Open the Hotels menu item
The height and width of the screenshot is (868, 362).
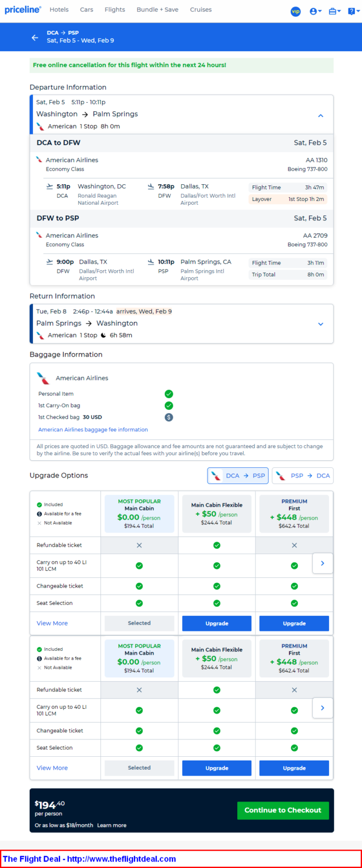tap(59, 10)
